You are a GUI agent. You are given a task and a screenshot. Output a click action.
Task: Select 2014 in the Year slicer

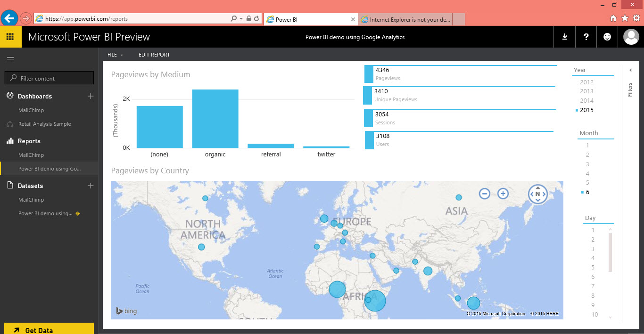pos(586,100)
